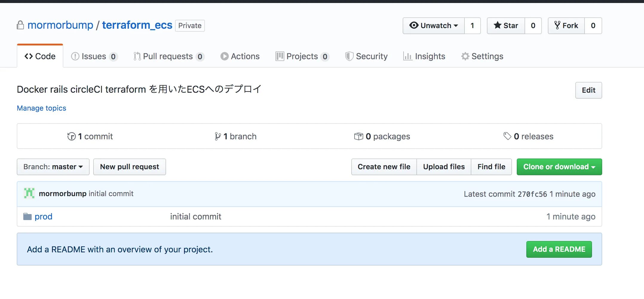Screen dimensions: 644x299
Task: Switch to the Code tab
Action: (x=40, y=56)
